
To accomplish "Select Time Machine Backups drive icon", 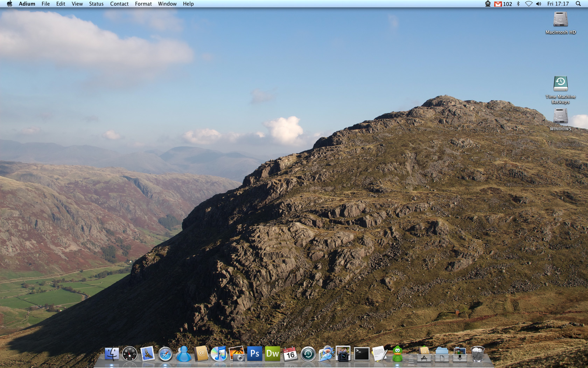I will pyautogui.click(x=560, y=90).
